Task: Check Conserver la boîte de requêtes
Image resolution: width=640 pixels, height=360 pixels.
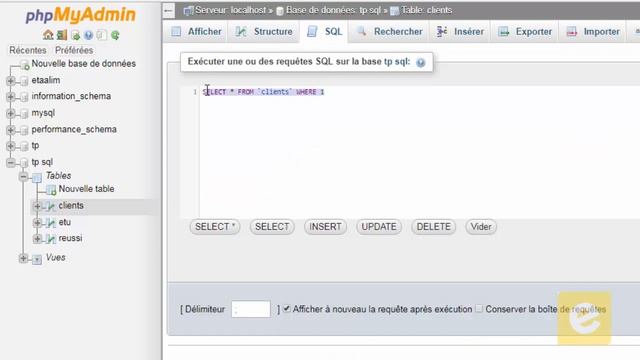Action: coord(479,309)
